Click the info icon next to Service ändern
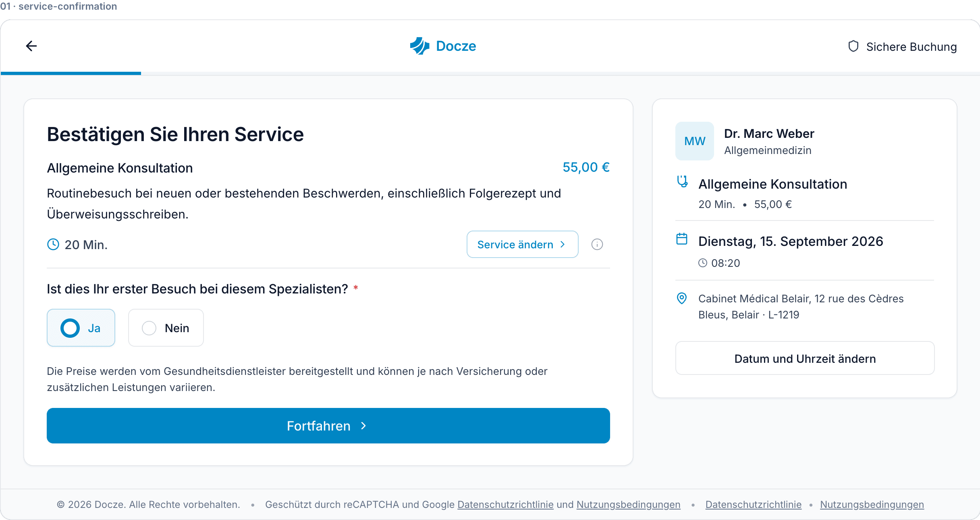This screenshot has height=520, width=980. pyautogui.click(x=597, y=244)
